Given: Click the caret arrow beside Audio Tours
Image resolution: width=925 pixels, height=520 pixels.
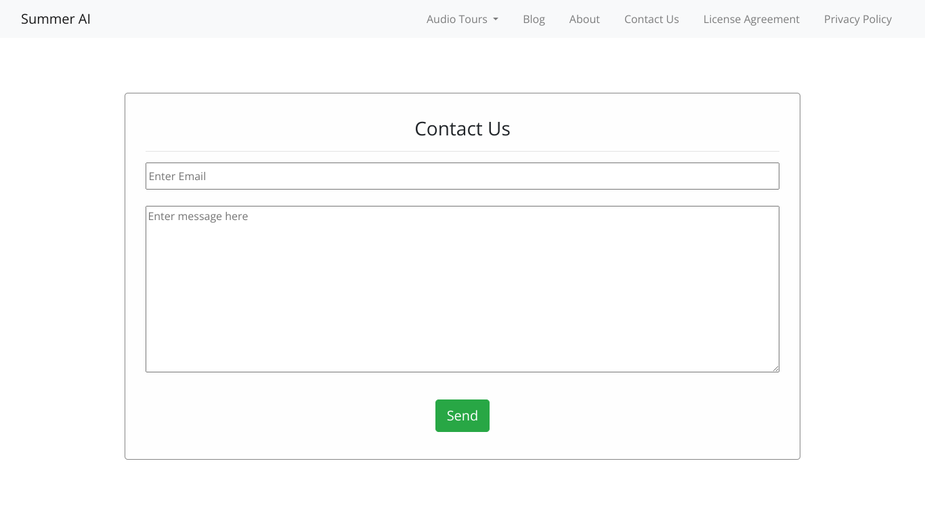Looking at the screenshot, I should (496, 19).
